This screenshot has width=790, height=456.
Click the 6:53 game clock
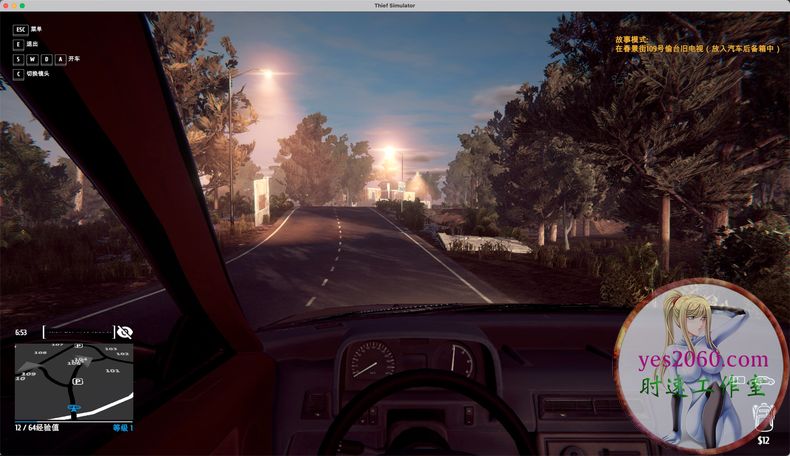point(21,332)
